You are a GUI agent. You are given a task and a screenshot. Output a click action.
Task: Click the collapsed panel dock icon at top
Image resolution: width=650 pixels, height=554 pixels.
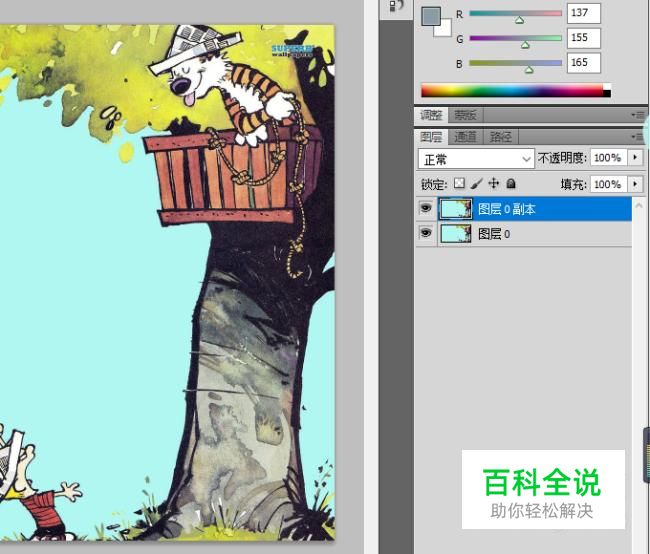click(x=396, y=7)
